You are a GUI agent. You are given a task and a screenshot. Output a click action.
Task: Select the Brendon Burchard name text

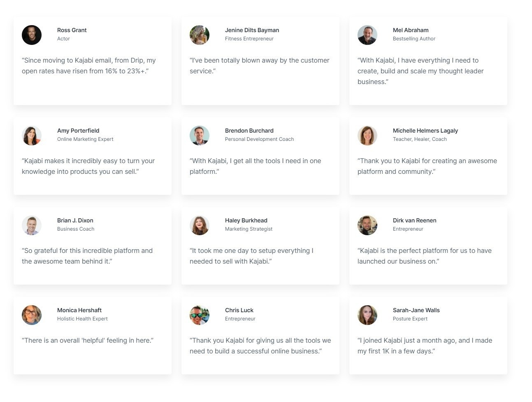coord(249,131)
